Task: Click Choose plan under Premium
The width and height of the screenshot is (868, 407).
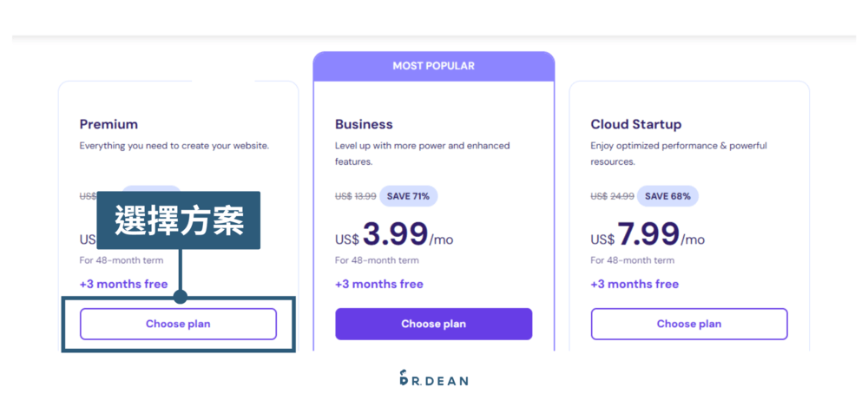Action: [x=178, y=324]
